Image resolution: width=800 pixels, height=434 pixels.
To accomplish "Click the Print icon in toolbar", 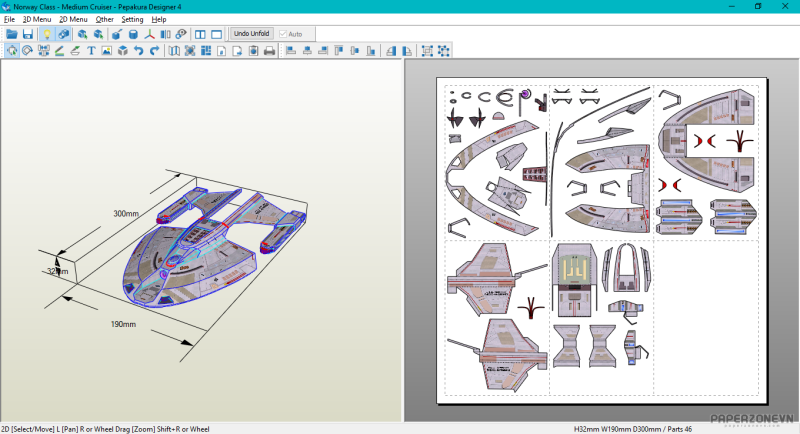I will tap(269, 51).
